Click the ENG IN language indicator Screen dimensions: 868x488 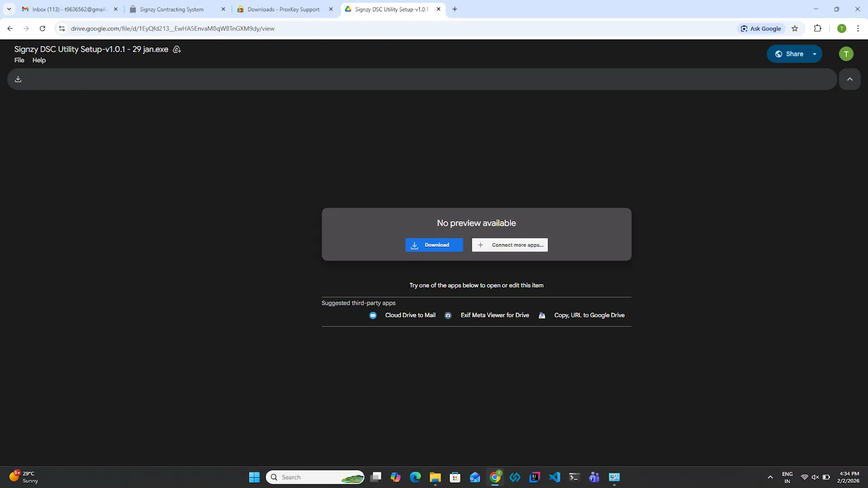787,477
